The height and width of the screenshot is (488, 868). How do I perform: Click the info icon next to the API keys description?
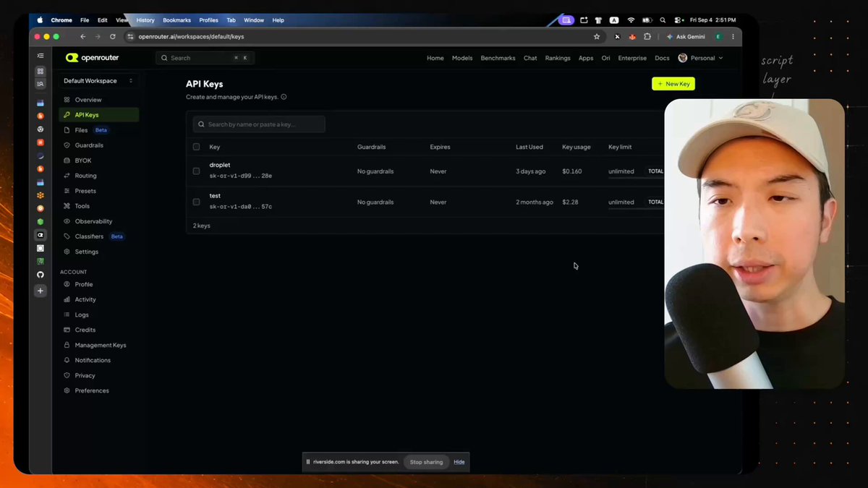(284, 97)
